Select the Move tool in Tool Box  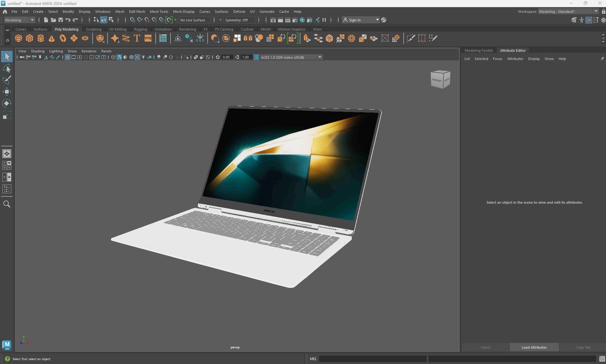point(7,92)
